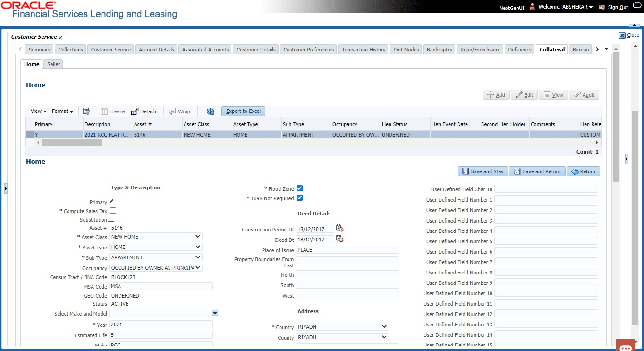Click the View record button
The width and height of the screenshot is (644, 351).
[x=553, y=95]
